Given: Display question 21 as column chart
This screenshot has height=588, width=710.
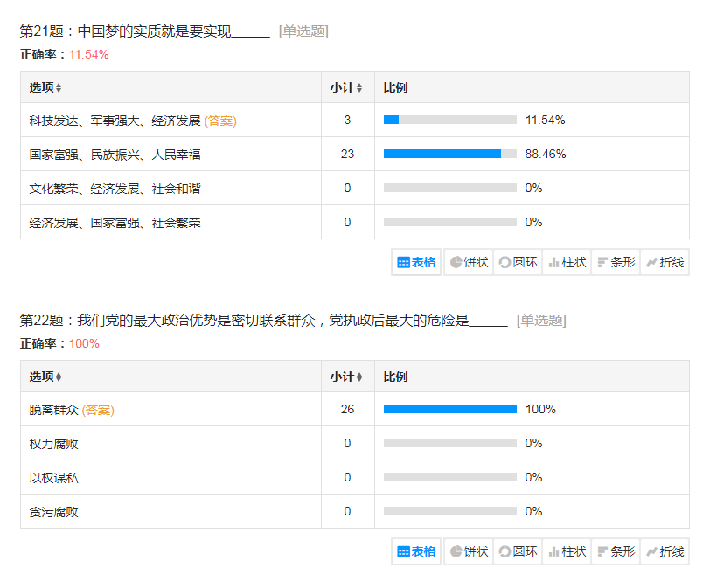Looking at the screenshot, I should [567, 262].
